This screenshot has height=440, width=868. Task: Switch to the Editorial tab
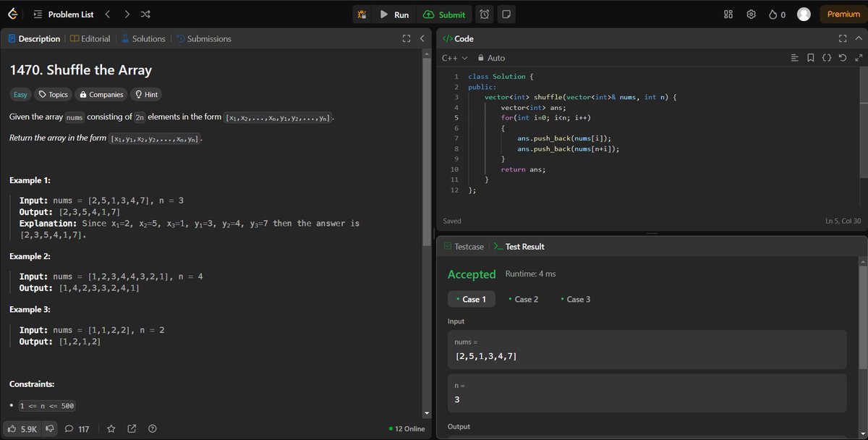[90, 38]
